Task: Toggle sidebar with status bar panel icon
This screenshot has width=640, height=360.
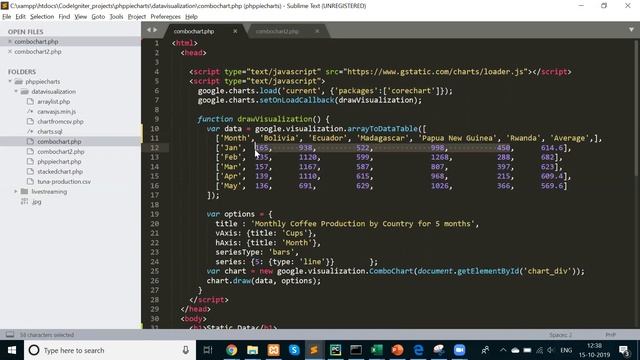Action: (x=10, y=335)
